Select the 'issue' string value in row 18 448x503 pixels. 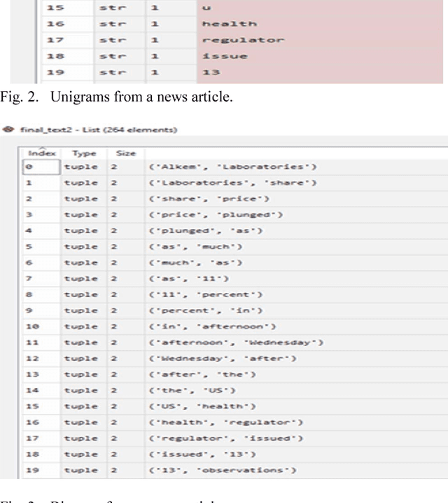(224, 56)
